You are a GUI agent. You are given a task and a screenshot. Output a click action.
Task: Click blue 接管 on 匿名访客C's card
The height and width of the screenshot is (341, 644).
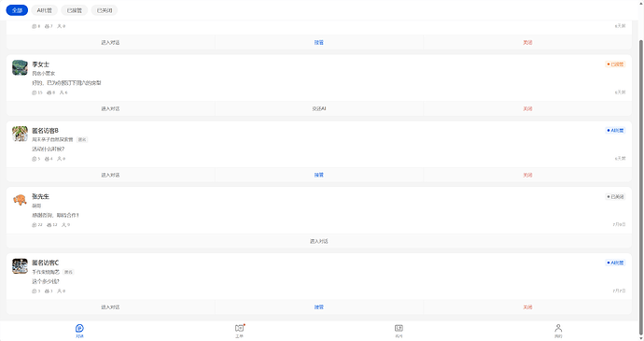click(319, 307)
